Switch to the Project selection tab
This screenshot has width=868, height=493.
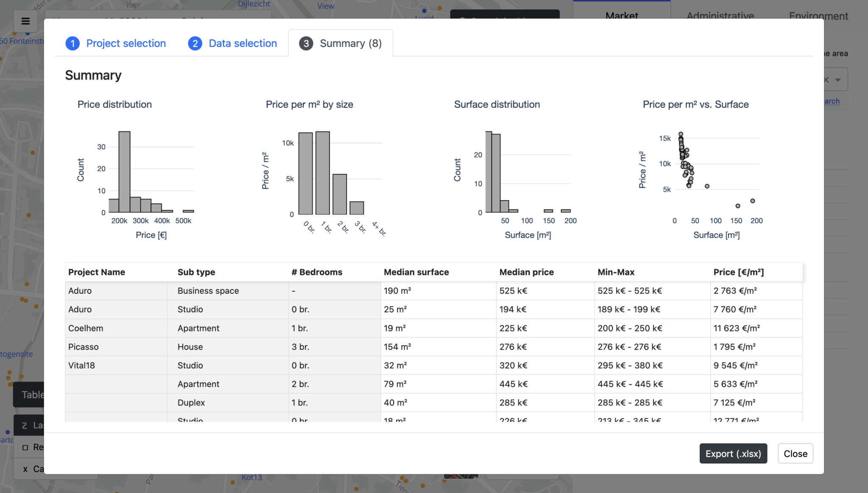click(125, 43)
